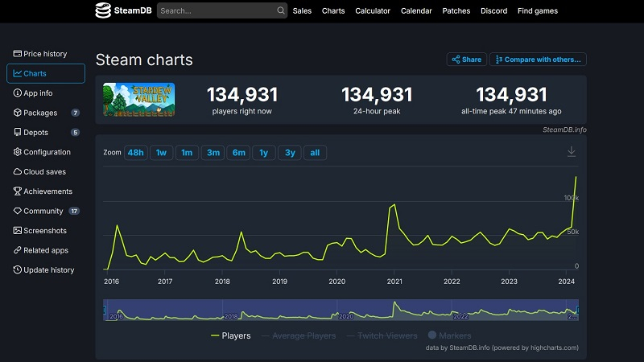Click all-time peak 47 minutes ago text
Viewport: 644px width, 362px height.
click(x=511, y=111)
